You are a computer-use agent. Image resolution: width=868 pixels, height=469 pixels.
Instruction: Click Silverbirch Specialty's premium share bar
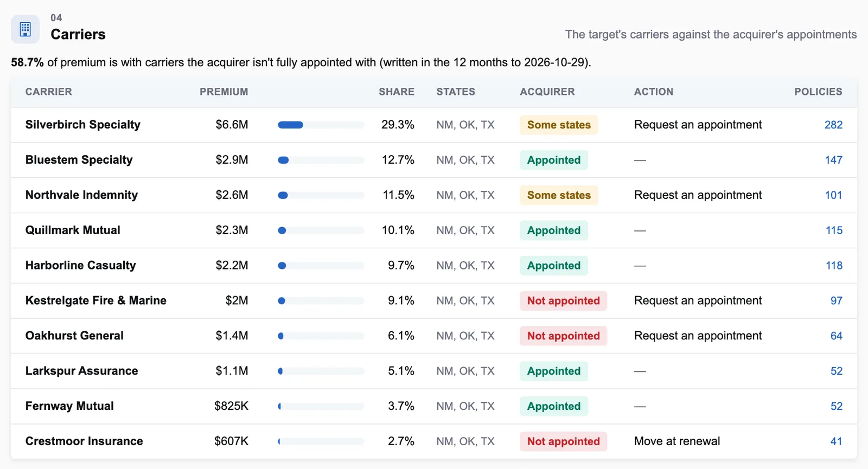321,125
